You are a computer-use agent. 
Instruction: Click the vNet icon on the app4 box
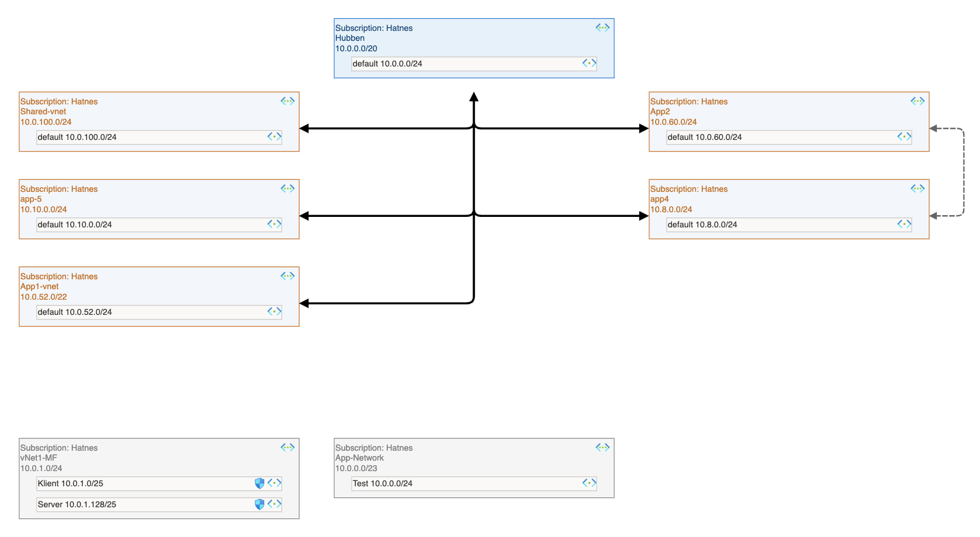917,188
